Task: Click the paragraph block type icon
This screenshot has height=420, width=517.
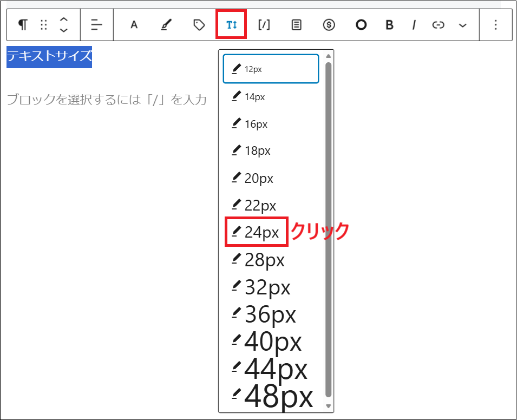Action: pyautogui.click(x=22, y=25)
